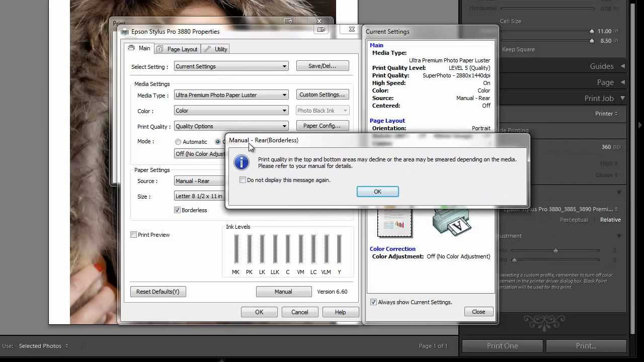The width and height of the screenshot is (644, 362).
Task: Click Cancel in the Epson Properties window
Action: tap(300, 312)
